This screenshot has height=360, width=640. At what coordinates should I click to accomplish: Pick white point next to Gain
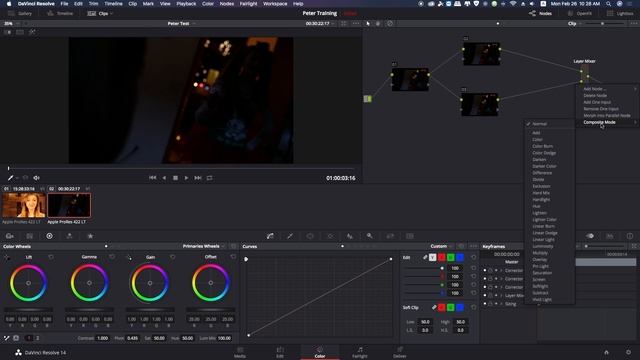pyautogui.click(x=129, y=257)
